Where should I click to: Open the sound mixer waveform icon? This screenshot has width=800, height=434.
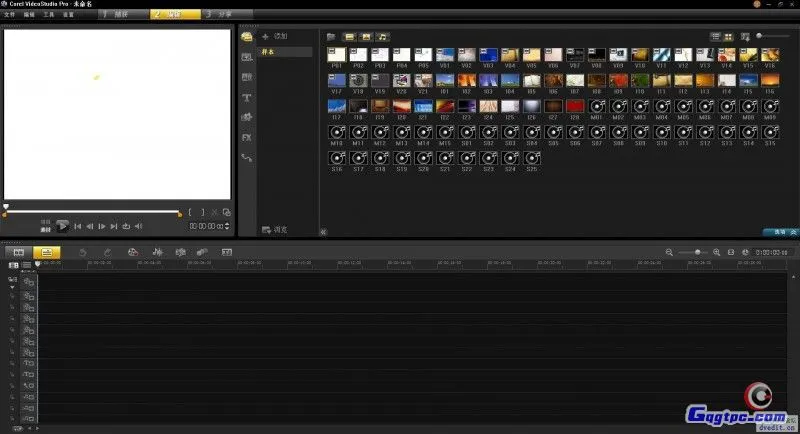(x=157, y=252)
